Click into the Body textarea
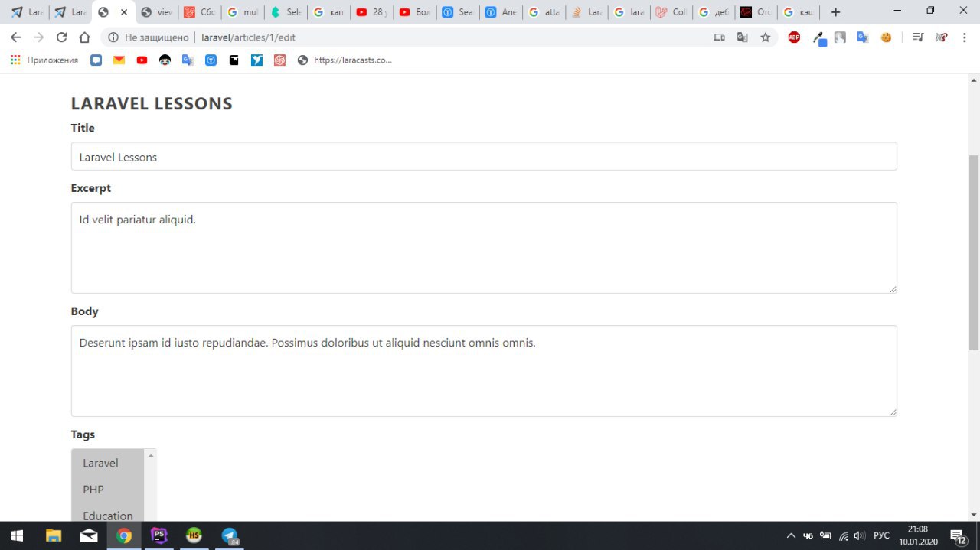This screenshot has height=550, width=980. pyautogui.click(x=484, y=371)
